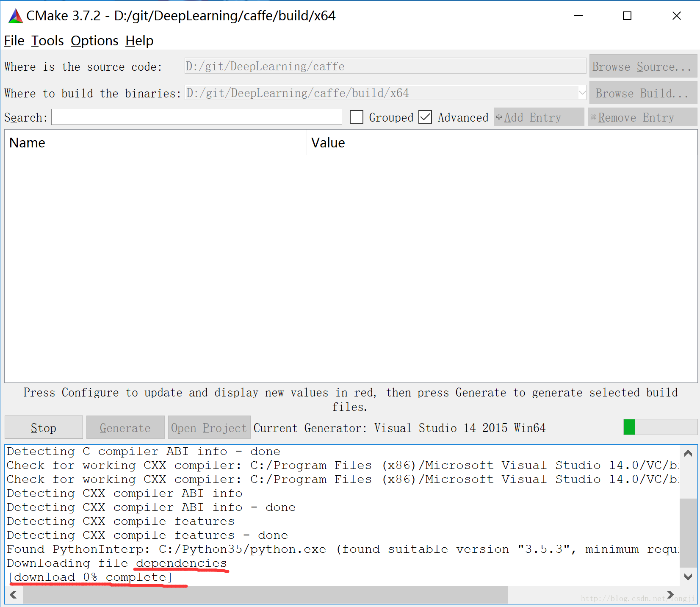The width and height of the screenshot is (700, 607).
Task: Click the Browse Build button
Action: click(643, 93)
